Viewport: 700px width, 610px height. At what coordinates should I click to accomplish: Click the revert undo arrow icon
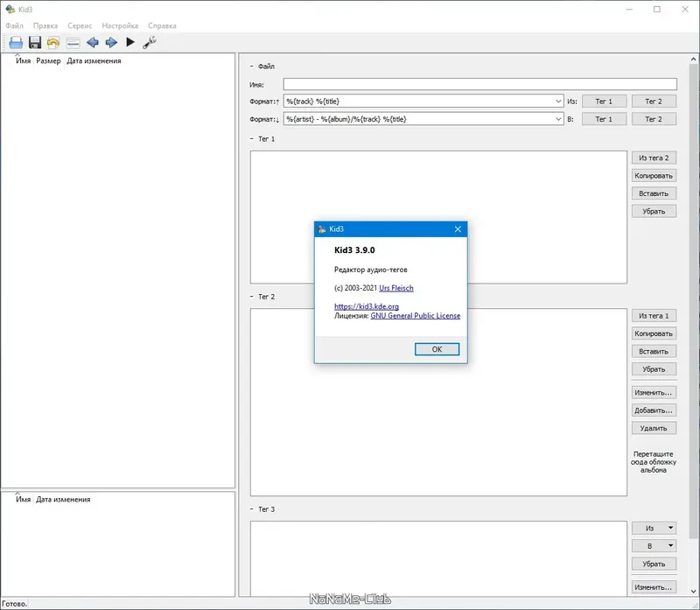[x=53, y=42]
